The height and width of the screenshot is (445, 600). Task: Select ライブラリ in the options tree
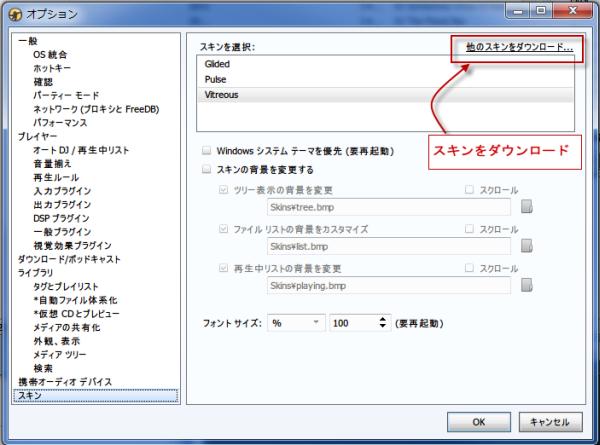click(35, 272)
